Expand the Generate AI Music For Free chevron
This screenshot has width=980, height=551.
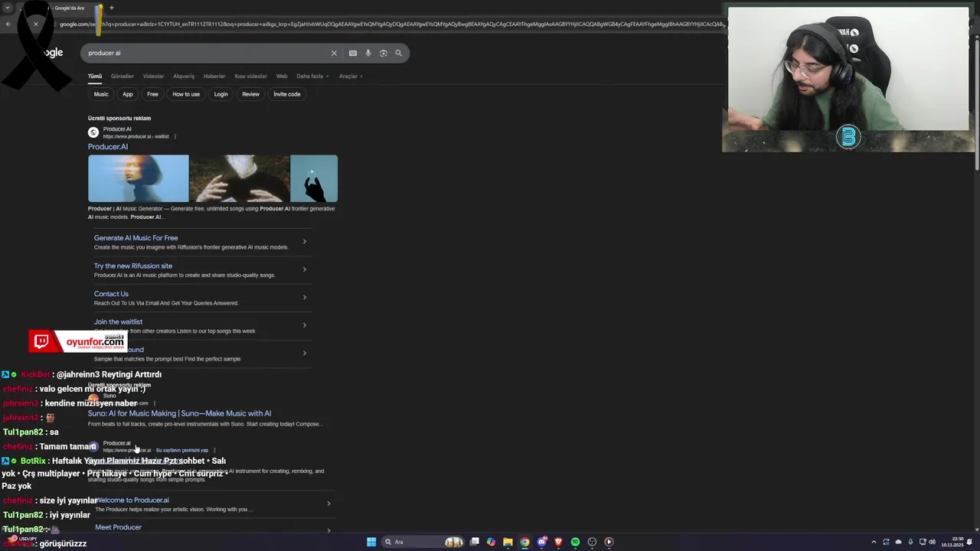click(305, 241)
